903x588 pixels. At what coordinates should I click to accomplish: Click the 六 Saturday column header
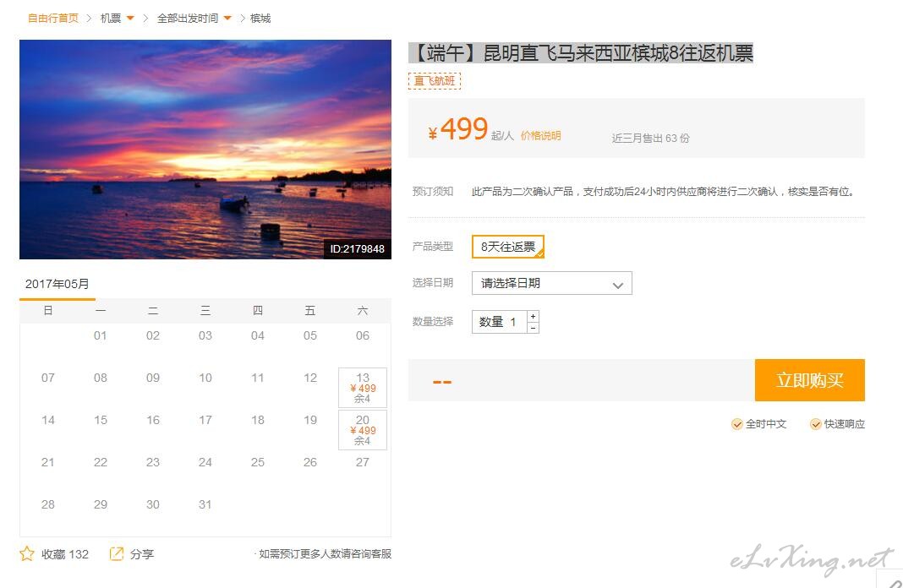click(x=362, y=311)
